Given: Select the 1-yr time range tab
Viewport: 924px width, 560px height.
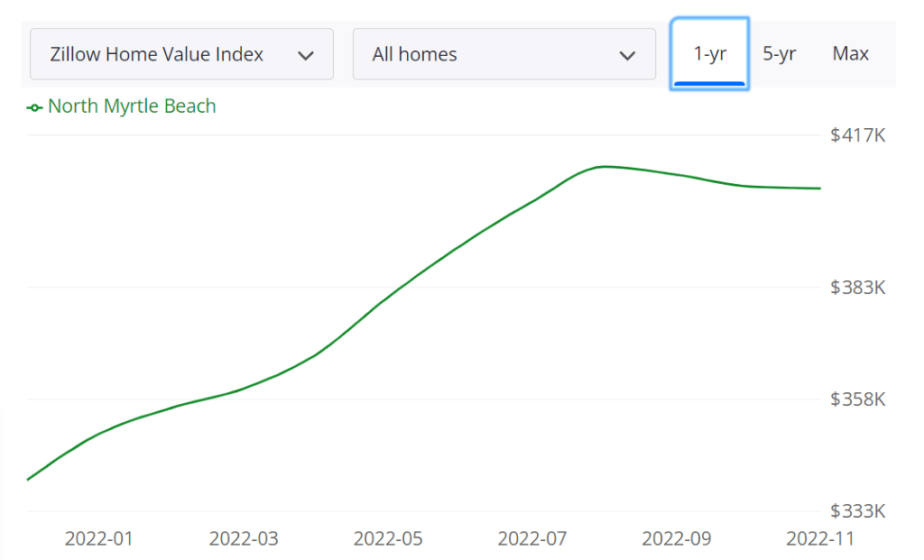Looking at the screenshot, I should point(709,53).
